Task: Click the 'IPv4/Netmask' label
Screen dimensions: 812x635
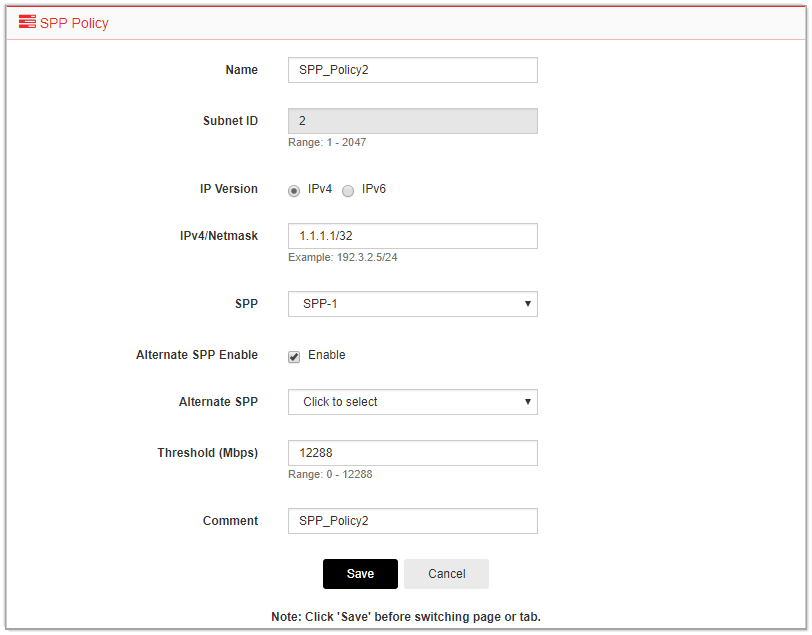Action: pos(219,236)
